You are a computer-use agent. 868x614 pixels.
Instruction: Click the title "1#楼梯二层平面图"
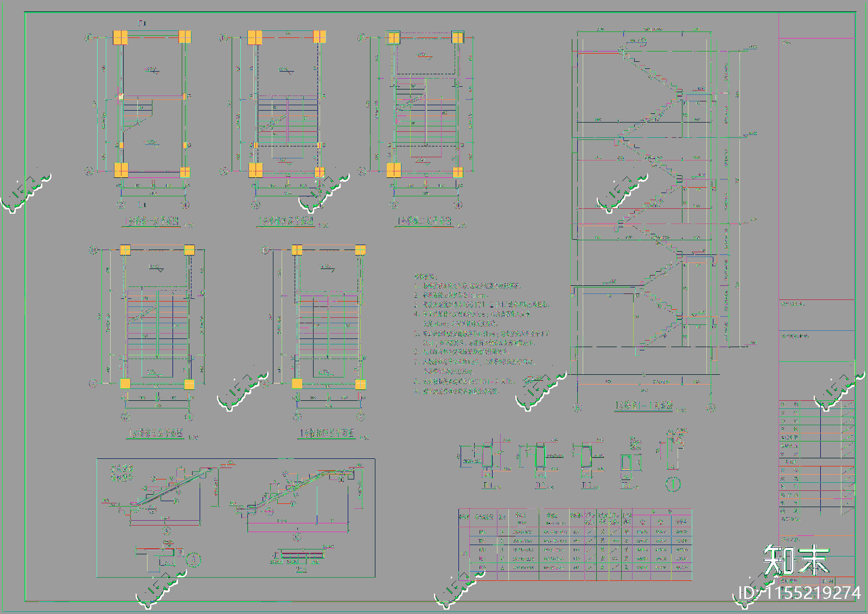point(424,221)
